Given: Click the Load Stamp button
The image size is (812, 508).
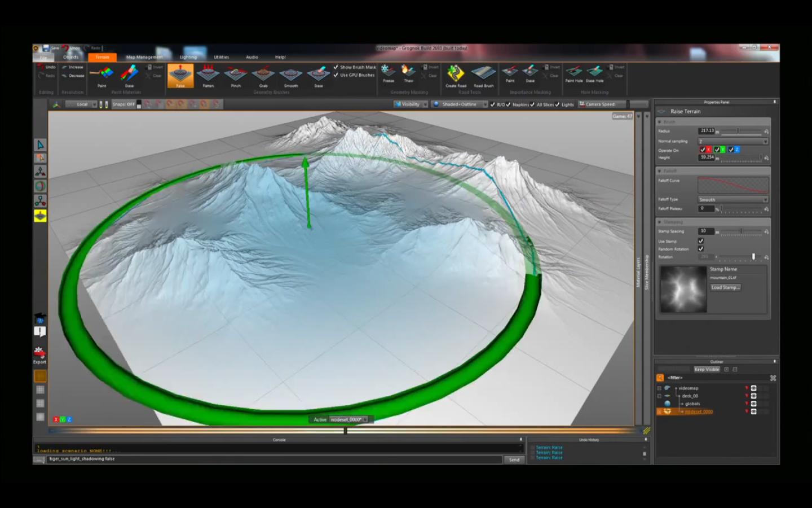Looking at the screenshot, I should point(725,287).
